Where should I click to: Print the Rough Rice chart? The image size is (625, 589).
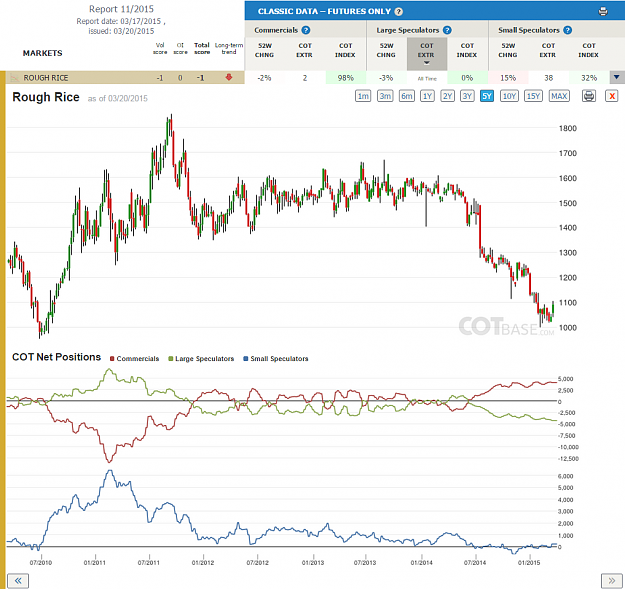589,96
